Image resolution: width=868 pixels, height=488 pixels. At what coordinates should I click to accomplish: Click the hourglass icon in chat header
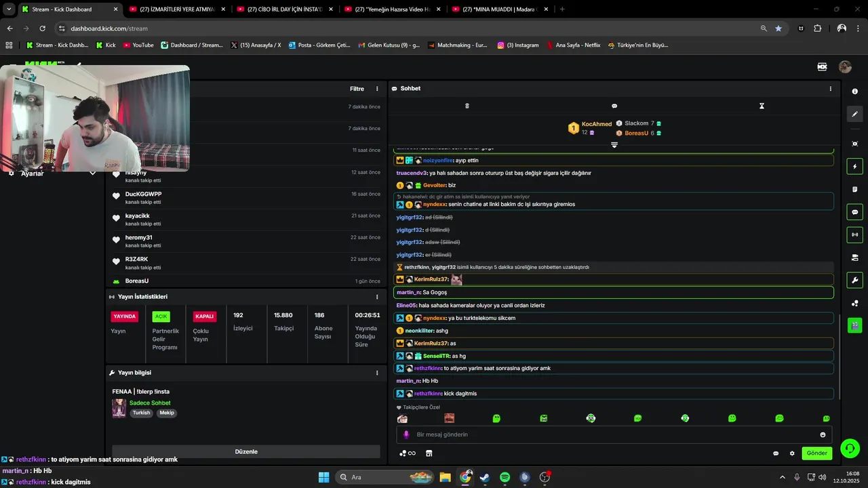[762, 106]
